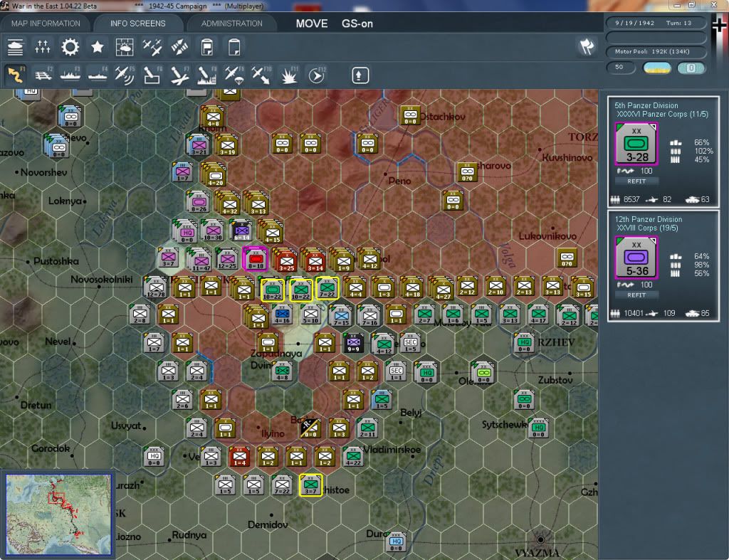Select the HQ counter beside RZHEV
This screenshot has height=560, width=729.
click(x=525, y=343)
